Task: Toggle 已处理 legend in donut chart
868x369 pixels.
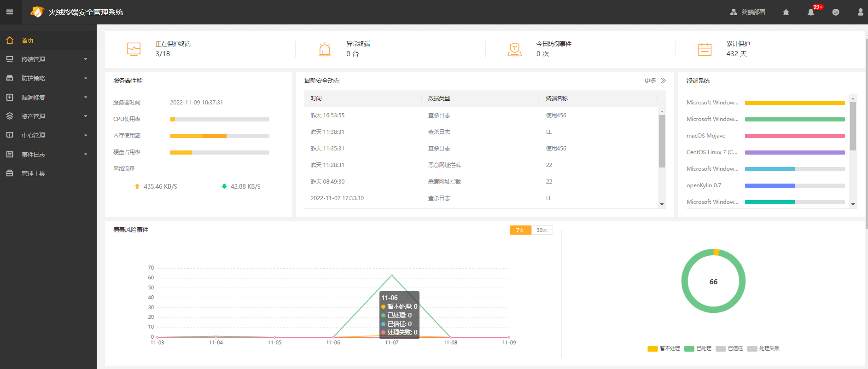Action: click(698, 349)
